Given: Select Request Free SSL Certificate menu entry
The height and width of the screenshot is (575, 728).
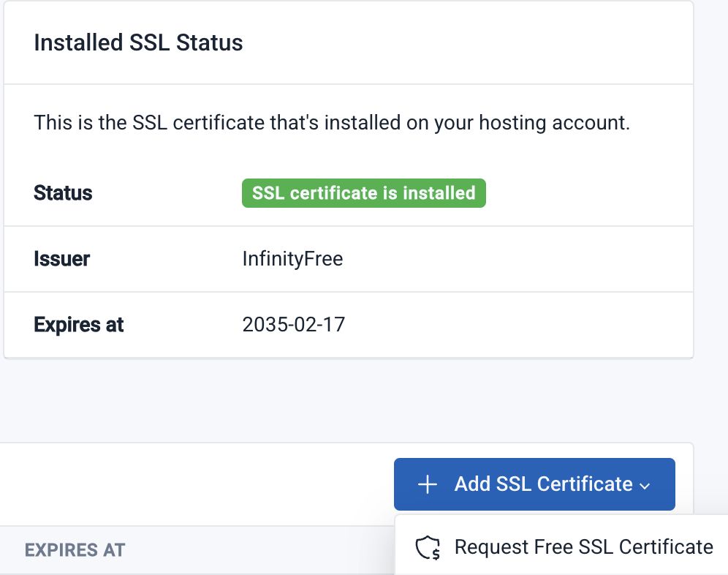Looking at the screenshot, I should coord(583,547).
